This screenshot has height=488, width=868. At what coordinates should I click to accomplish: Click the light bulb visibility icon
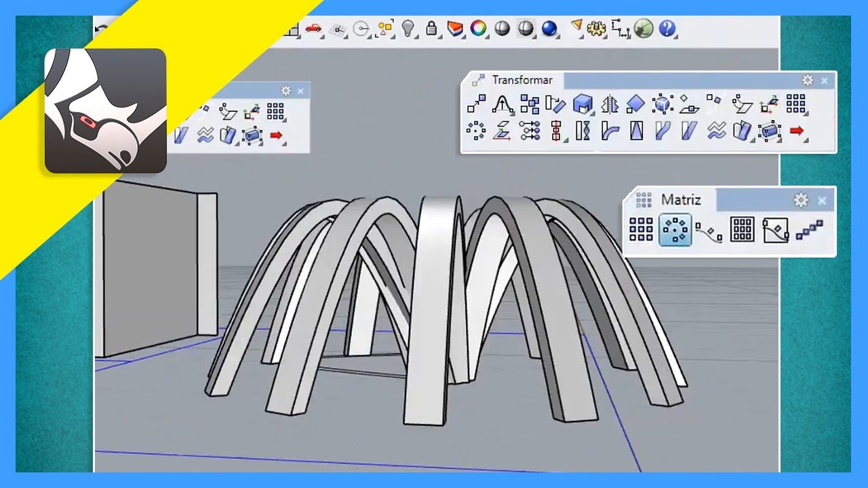coord(408,28)
